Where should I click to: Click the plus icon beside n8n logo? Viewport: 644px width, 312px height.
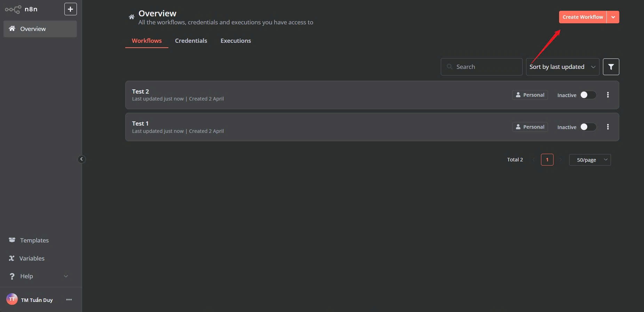click(x=70, y=9)
